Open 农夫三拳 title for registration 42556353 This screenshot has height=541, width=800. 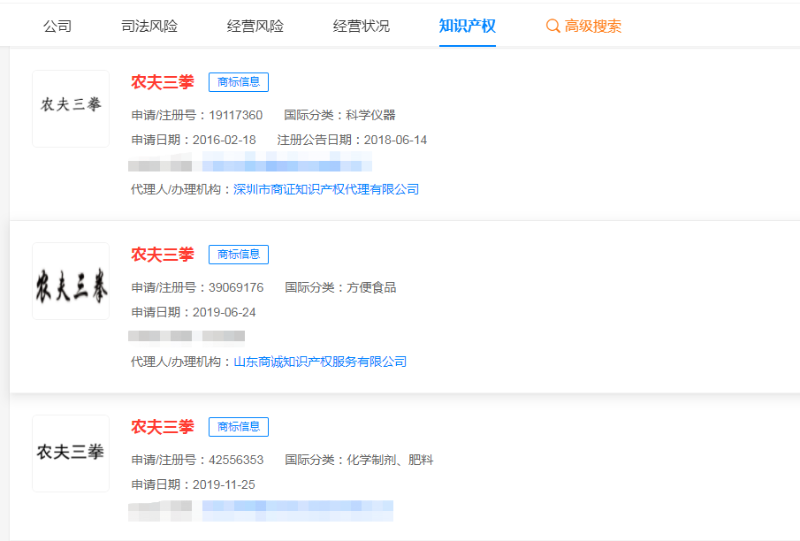click(x=162, y=427)
